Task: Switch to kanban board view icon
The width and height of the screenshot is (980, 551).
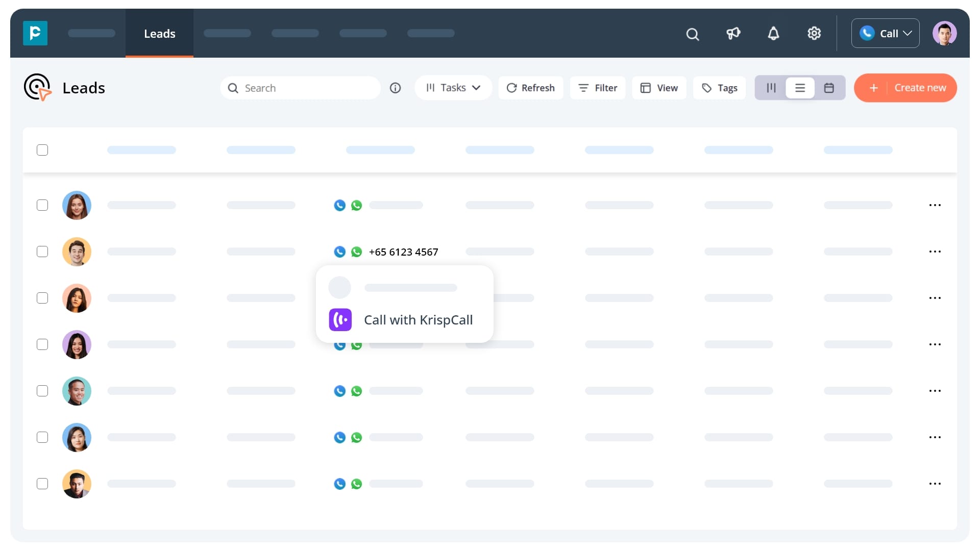Action: [x=770, y=88]
